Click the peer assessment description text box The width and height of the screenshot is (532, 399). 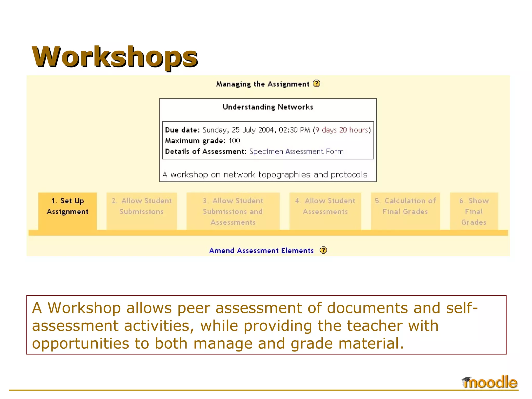click(266, 325)
